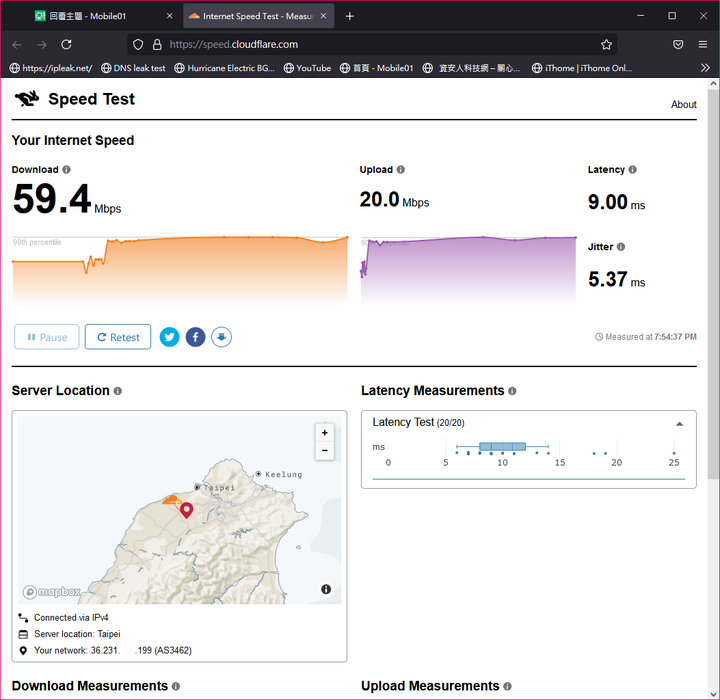Viewport: 720px width, 700px height.
Task: Click the 9.00 ms latency value
Action: [616, 203]
